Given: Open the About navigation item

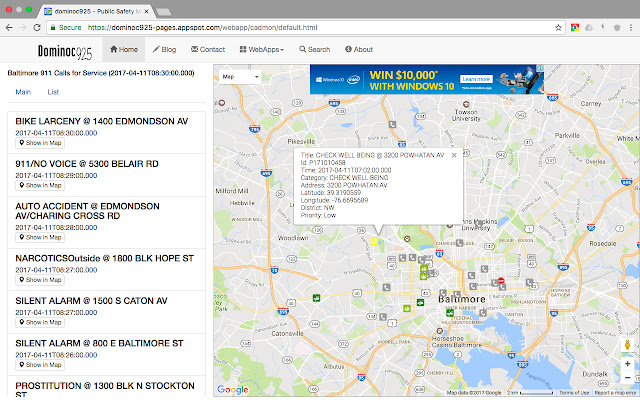Looking at the screenshot, I should [x=359, y=49].
